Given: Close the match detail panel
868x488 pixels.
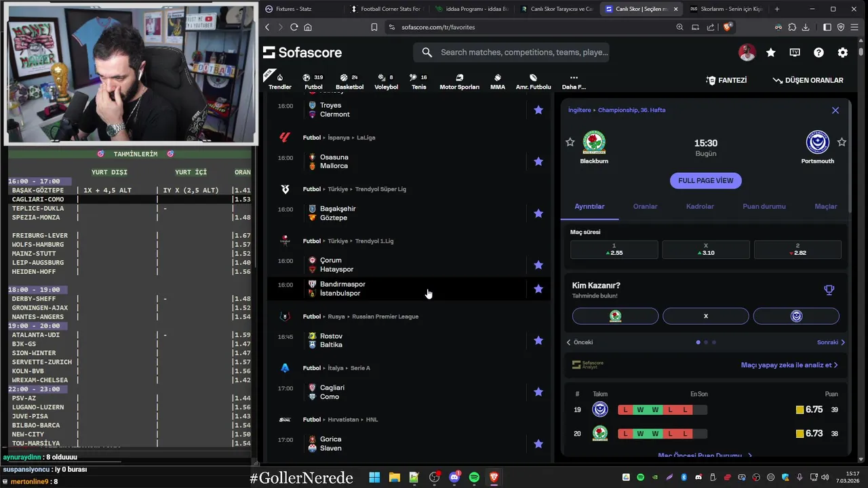Looking at the screenshot, I should pyautogui.click(x=835, y=110).
